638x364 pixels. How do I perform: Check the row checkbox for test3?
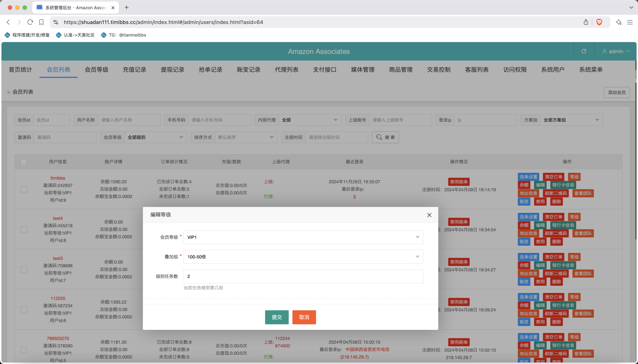pos(23,270)
